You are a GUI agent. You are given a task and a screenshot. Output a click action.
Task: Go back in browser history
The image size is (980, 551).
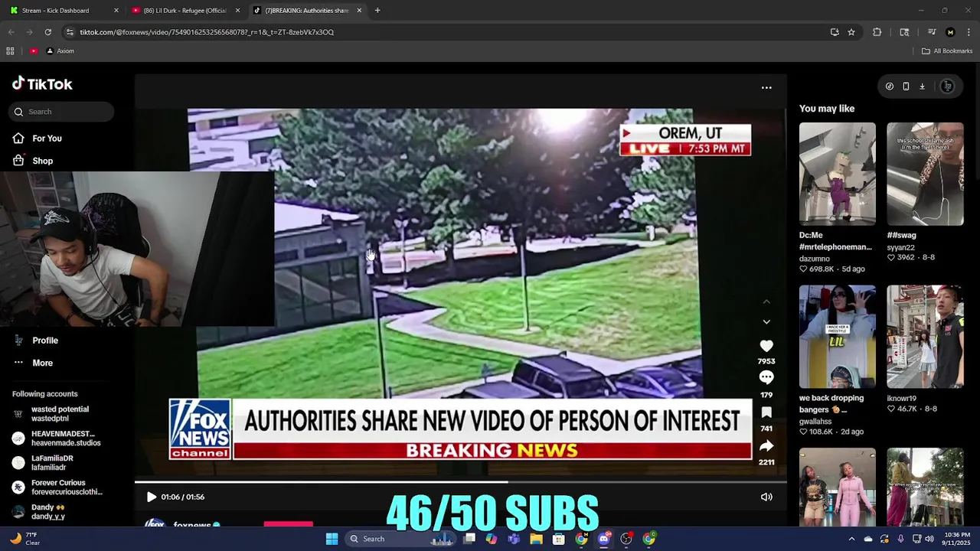click(x=11, y=32)
